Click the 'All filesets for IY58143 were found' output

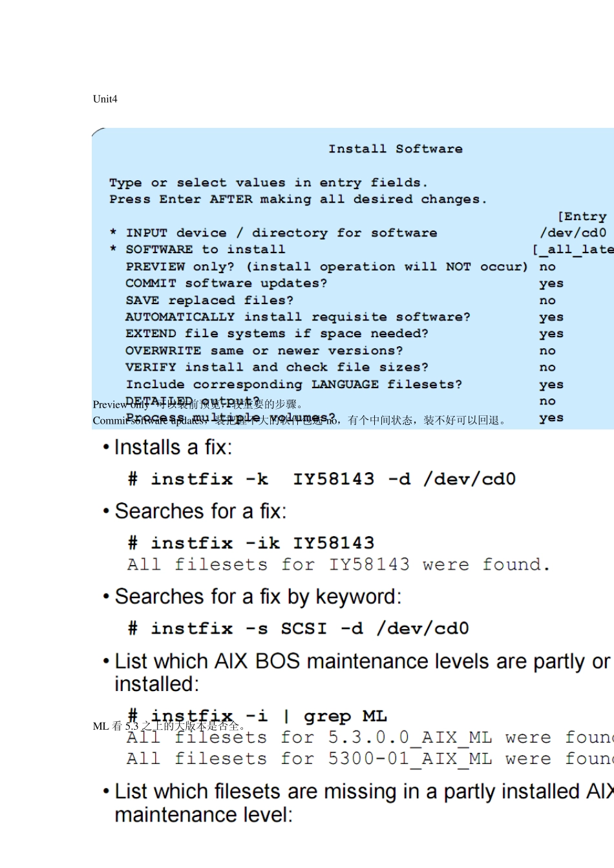338,565
